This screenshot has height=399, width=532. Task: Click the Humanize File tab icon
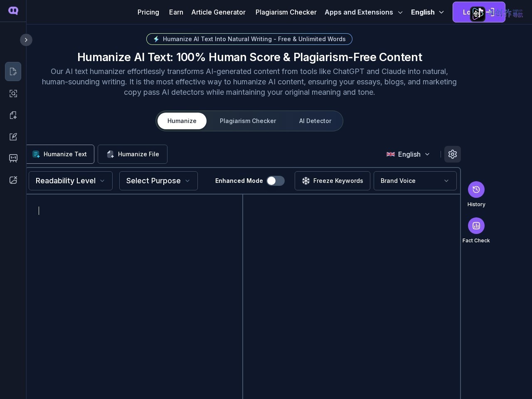pyautogui.click(x=111, y=154)
